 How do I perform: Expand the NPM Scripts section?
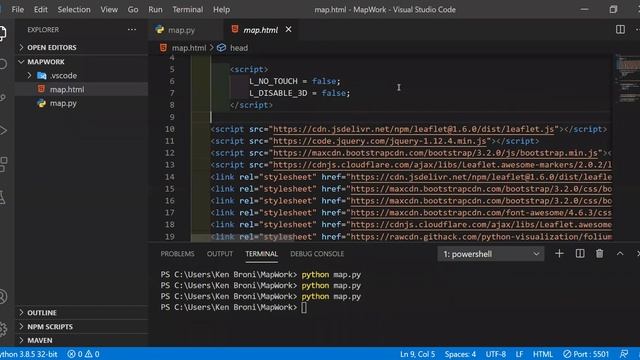(82, 327)
